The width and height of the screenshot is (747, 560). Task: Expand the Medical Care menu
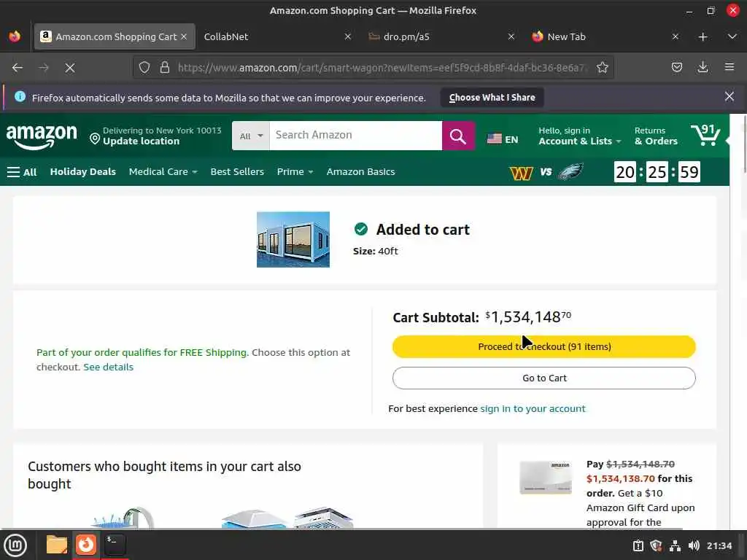coord(163,172)
